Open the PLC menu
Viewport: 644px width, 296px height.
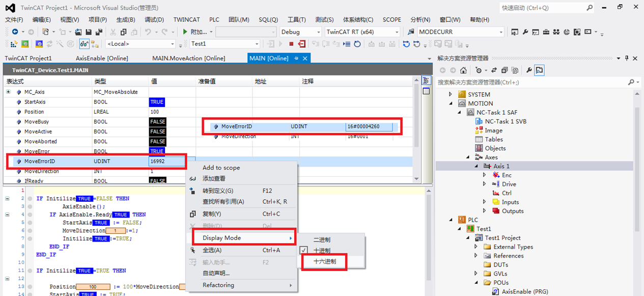(214, 19)
